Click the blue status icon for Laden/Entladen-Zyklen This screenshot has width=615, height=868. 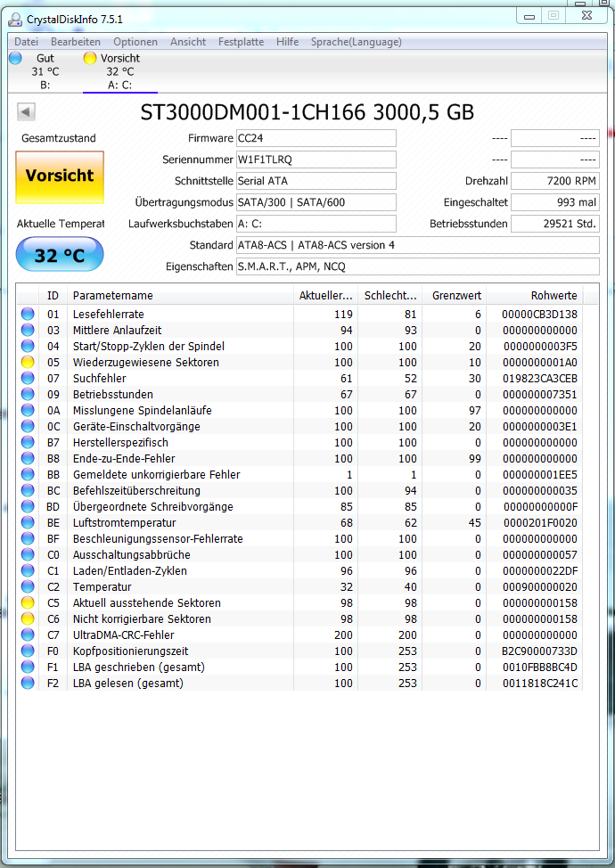(28, 570)
